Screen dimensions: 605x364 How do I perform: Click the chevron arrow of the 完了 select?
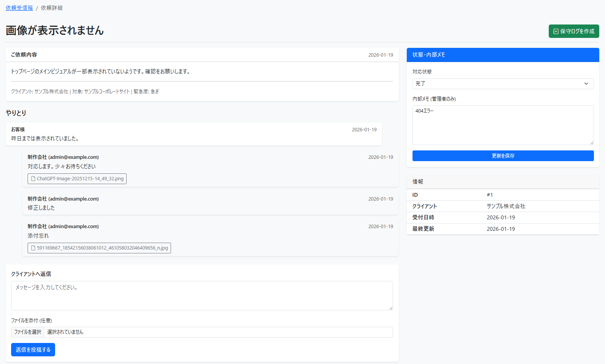[586, 84]
